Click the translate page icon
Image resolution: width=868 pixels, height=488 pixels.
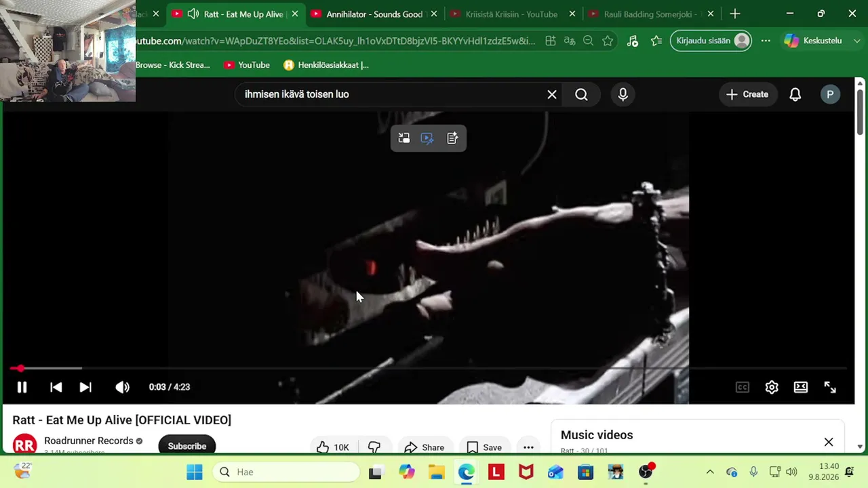[570, 41]
